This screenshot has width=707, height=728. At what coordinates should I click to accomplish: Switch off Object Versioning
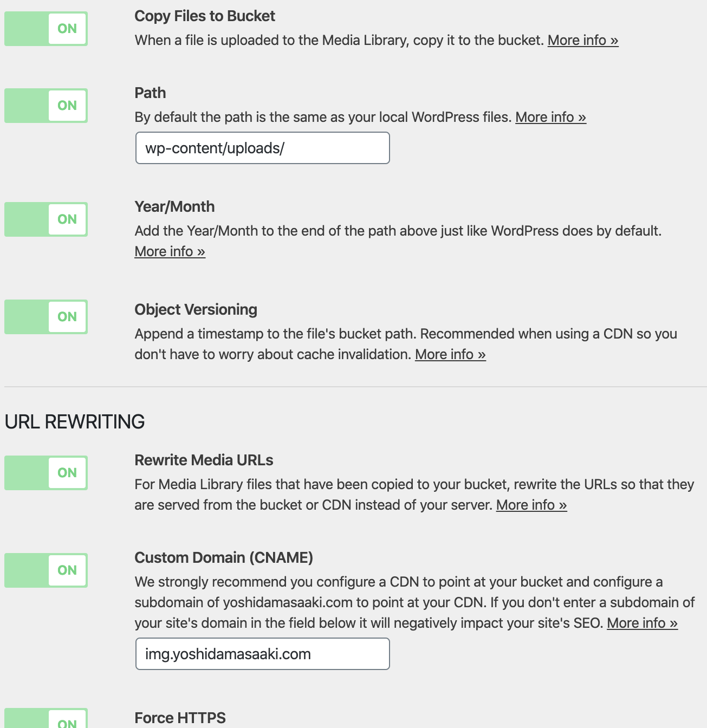click(46, 317)
